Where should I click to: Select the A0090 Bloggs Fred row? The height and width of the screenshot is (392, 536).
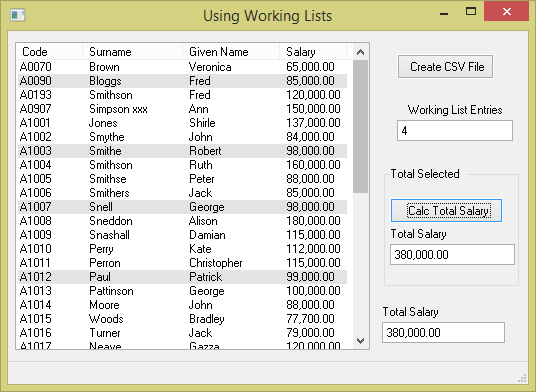(183, 81)
